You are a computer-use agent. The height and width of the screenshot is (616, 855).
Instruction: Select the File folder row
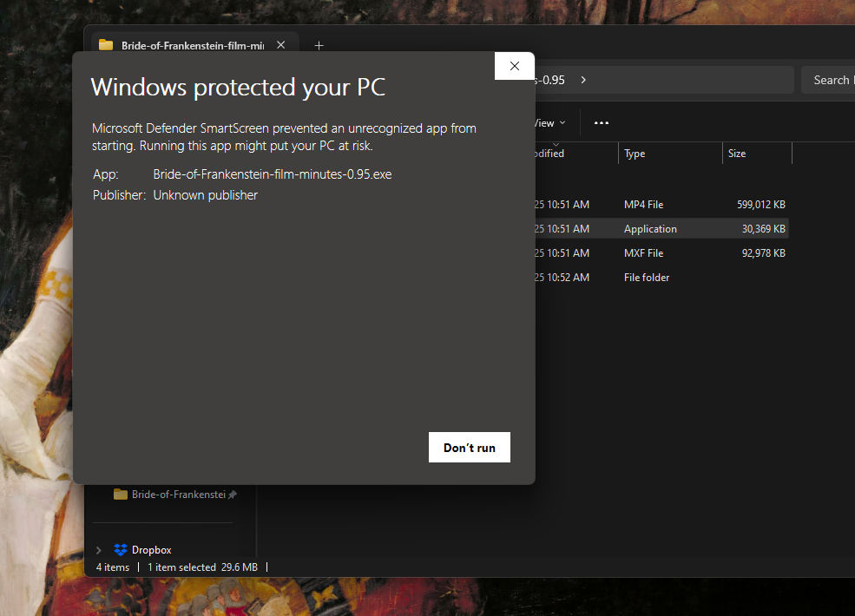[661, 278]
